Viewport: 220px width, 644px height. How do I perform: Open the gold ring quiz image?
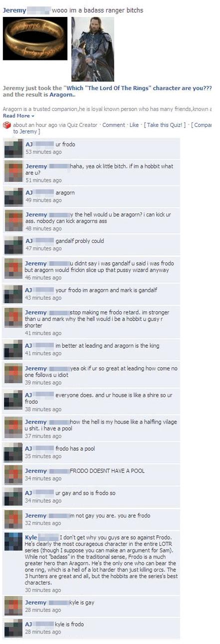[35, 38]
